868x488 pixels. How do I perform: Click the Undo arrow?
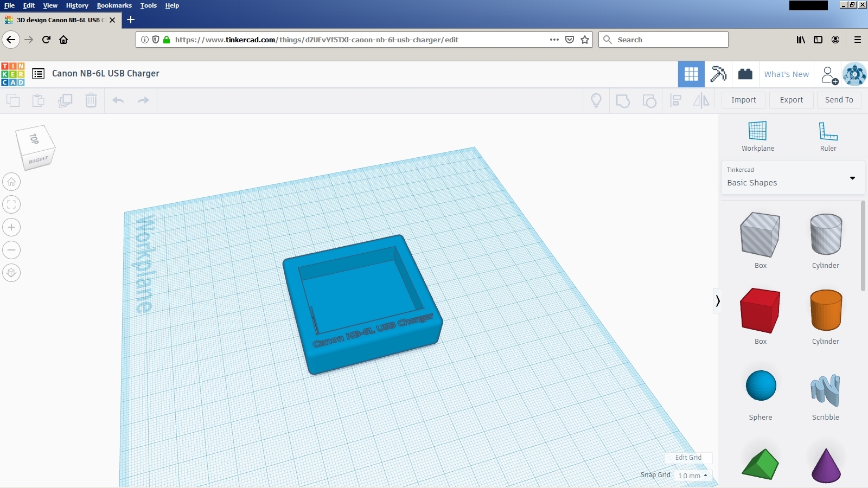(x=118, y=100)
